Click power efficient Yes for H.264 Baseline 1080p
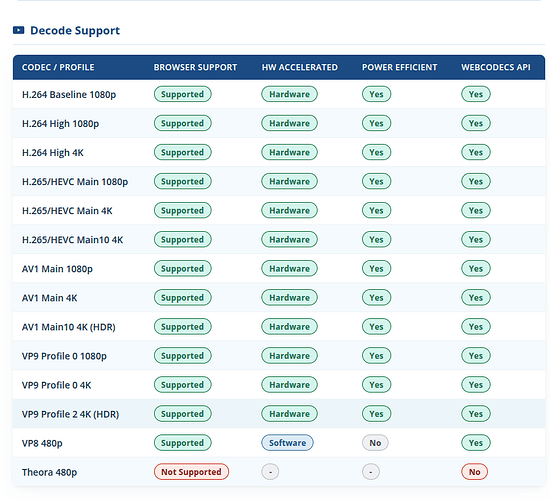 pos(376,94)
